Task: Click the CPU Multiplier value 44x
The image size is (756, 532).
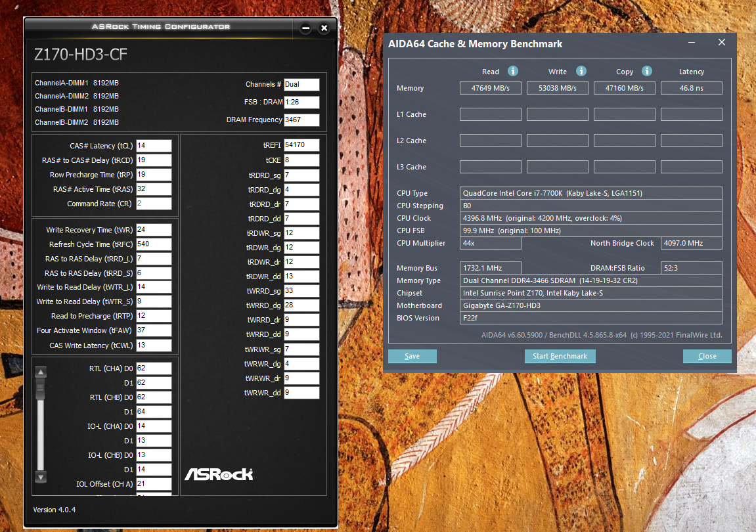Action: 491,243
